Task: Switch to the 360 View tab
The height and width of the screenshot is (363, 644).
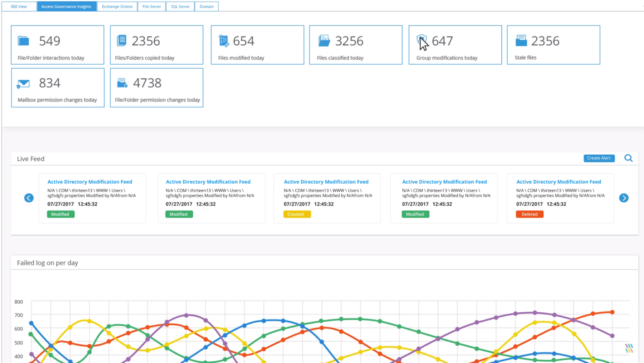Action: point(19,6)
